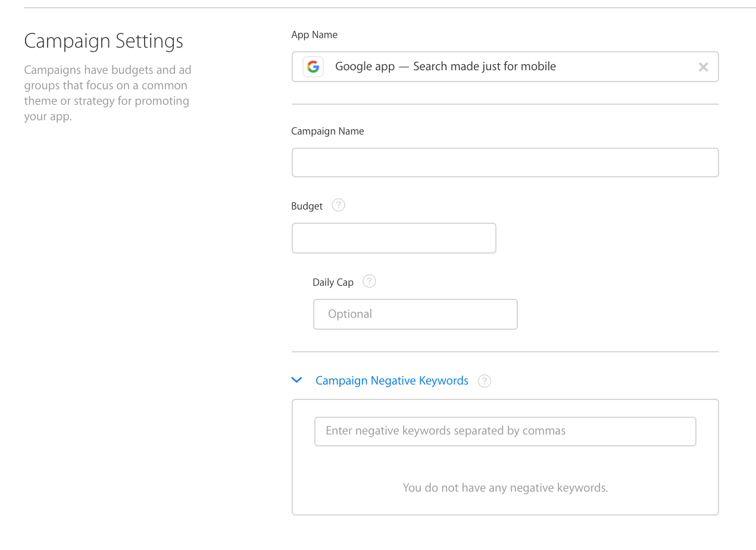This screenshot has width=756, height=550.
Task: Click the Daily Cap help icon
Action: (x=369, y=282)
